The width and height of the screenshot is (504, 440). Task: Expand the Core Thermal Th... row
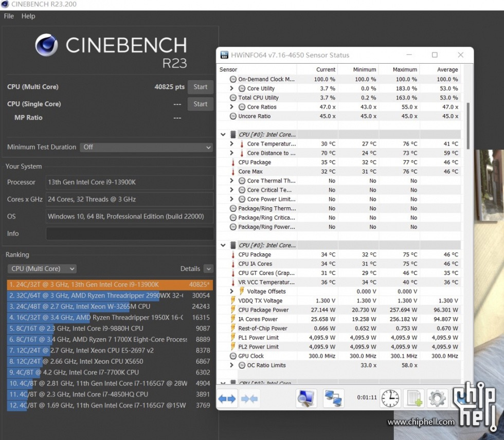(x=231, y=181)
